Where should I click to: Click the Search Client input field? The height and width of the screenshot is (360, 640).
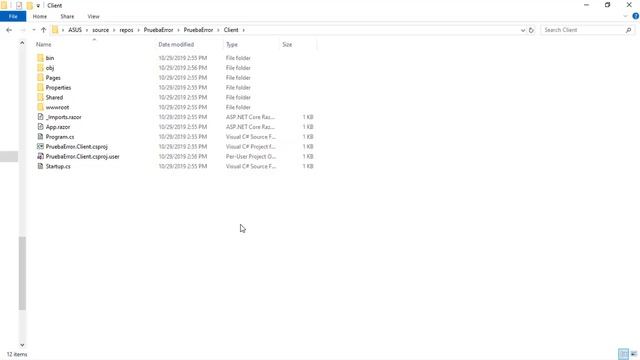point(583,30)
